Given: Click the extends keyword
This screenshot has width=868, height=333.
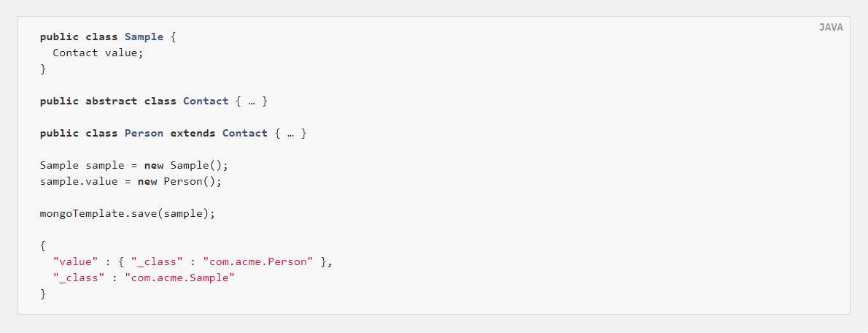Looking at the screenshot, I should pos(193,134).
